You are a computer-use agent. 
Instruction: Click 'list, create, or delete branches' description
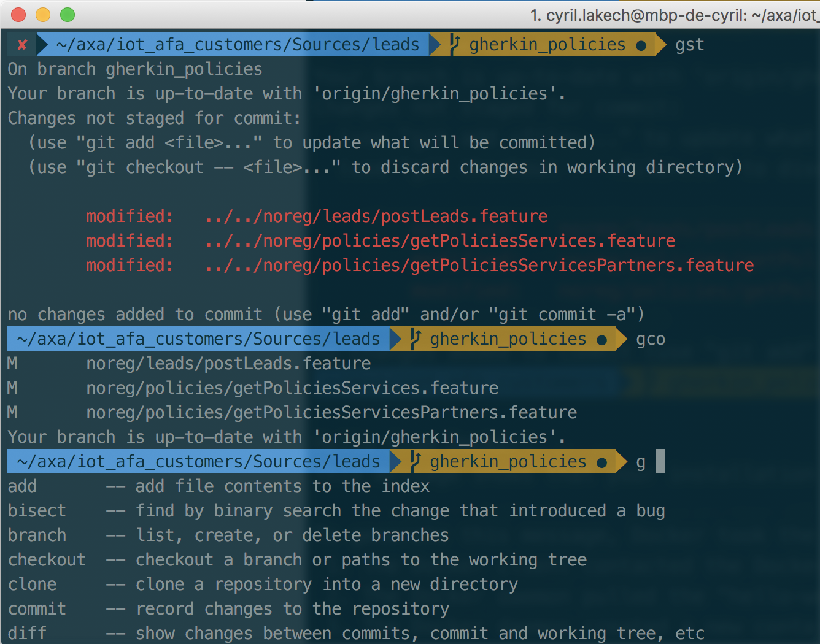pos(292,535)
